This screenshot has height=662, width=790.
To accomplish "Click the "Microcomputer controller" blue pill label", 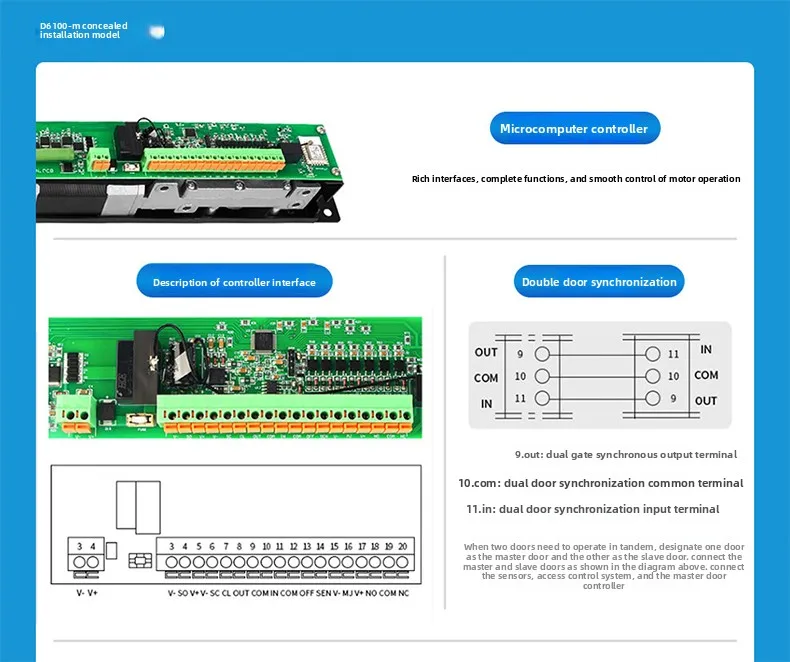I will (575, 128).
